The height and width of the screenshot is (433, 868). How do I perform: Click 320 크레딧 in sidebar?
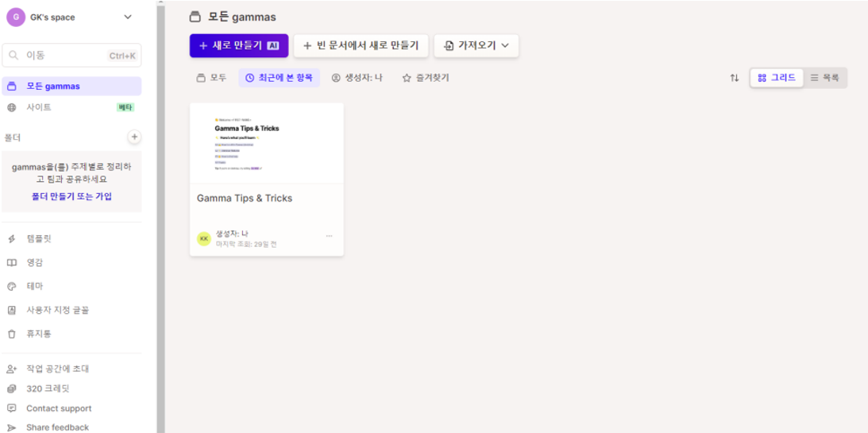[48, 389]
